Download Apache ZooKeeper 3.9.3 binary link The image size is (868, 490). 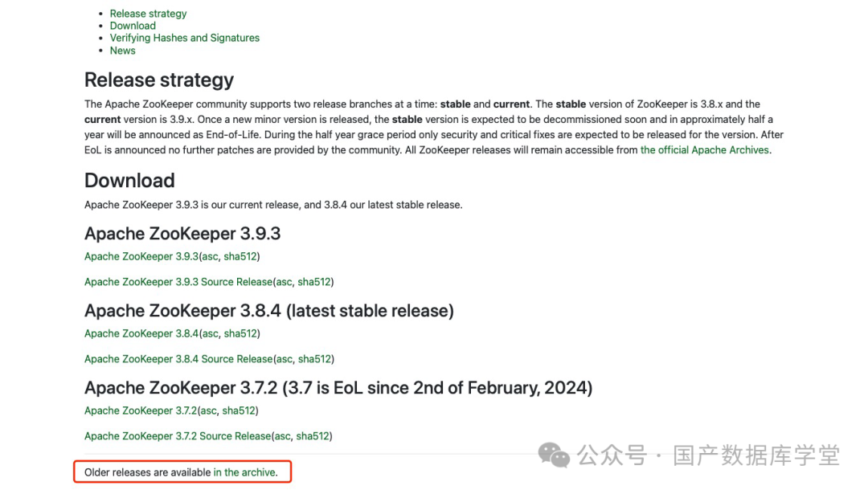pyautogui.click(x=141, y=256)
